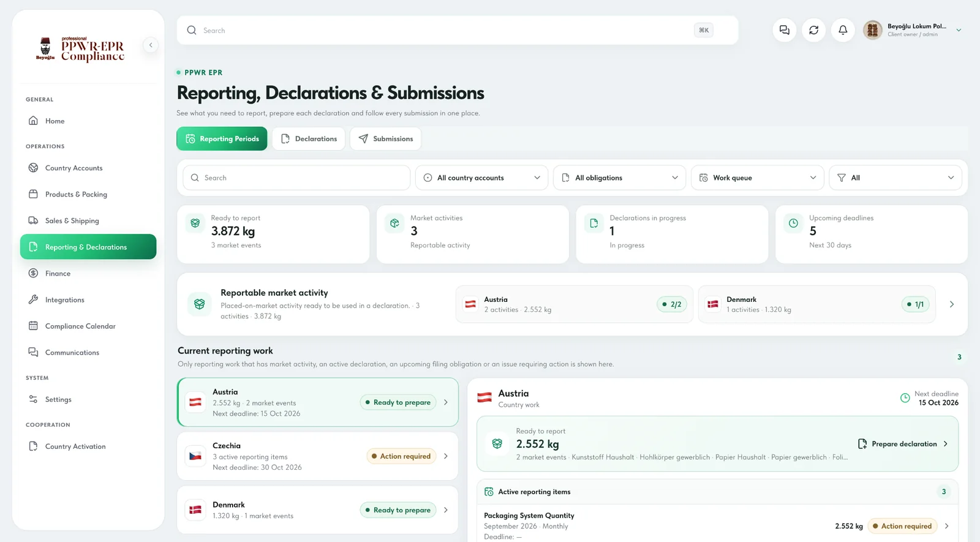Open Settings in the sidebar
The height and width of the screenshot is (542, 980).
point(88,399)
